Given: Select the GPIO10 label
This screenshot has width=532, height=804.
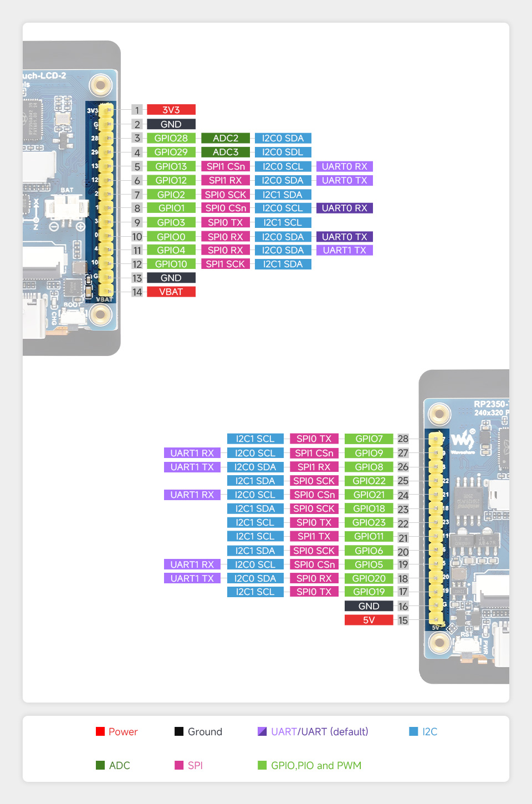Looking at the screenshot, I should pyautogui.click(x=171, y=264).
